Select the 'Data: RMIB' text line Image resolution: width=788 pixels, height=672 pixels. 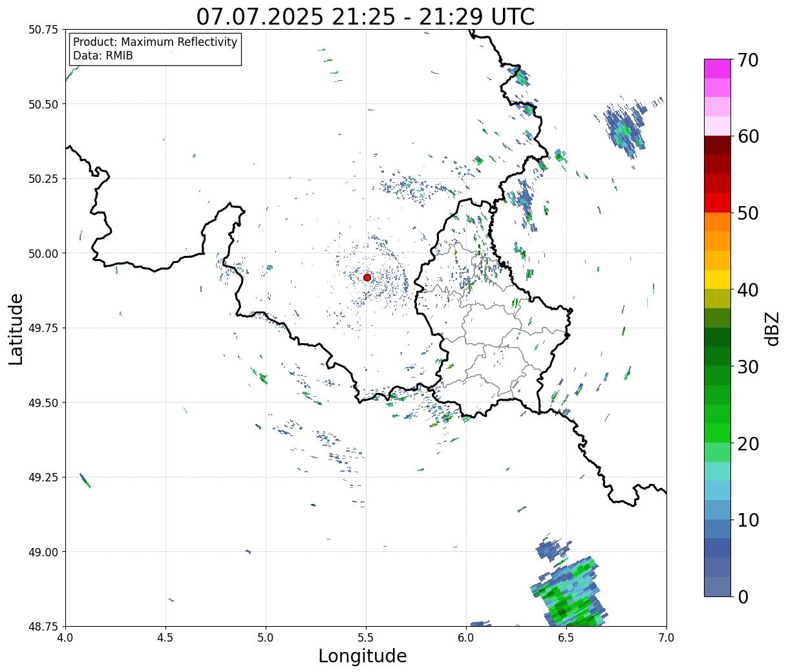pyautogui.click(x=103, y=56)
